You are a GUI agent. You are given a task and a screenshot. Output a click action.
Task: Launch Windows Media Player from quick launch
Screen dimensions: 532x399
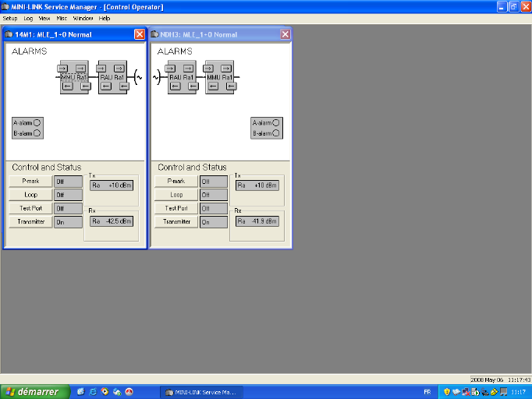105,392
